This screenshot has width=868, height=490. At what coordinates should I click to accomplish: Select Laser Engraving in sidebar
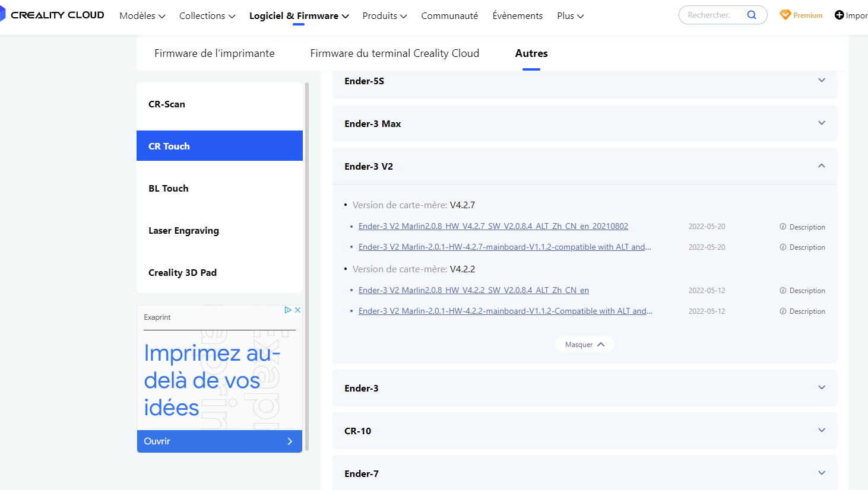[x=220, y=230]
